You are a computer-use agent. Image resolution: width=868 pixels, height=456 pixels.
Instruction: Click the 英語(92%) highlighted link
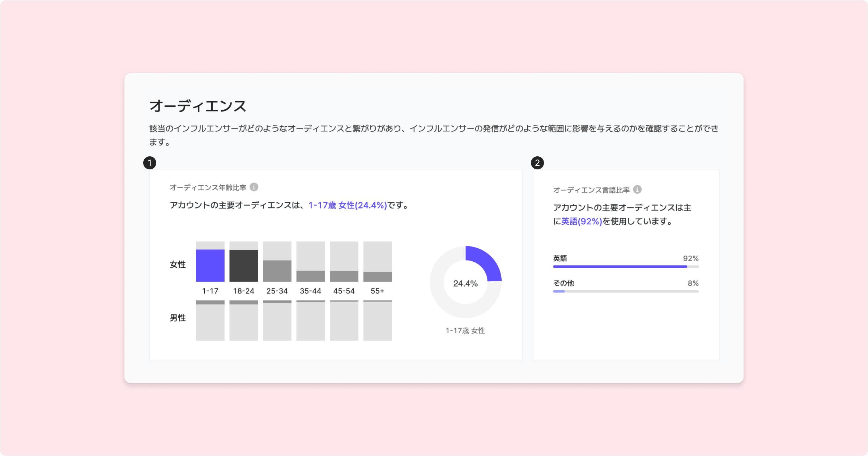coord(582,221)
